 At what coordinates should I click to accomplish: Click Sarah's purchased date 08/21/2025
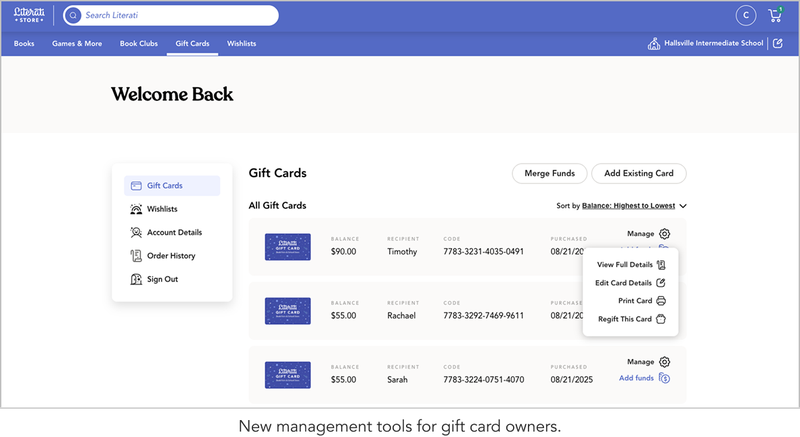571,380
